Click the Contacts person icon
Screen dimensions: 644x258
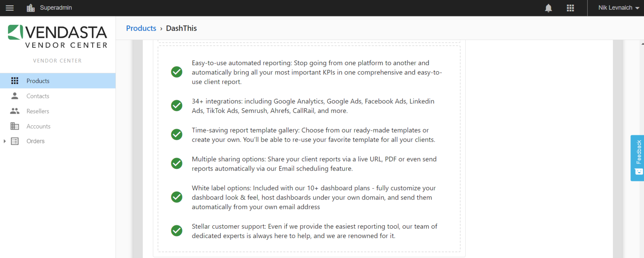coord(14,96)
